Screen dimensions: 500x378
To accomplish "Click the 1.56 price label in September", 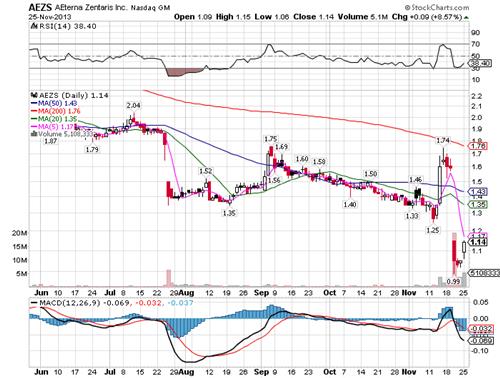I will pos(274,180).
